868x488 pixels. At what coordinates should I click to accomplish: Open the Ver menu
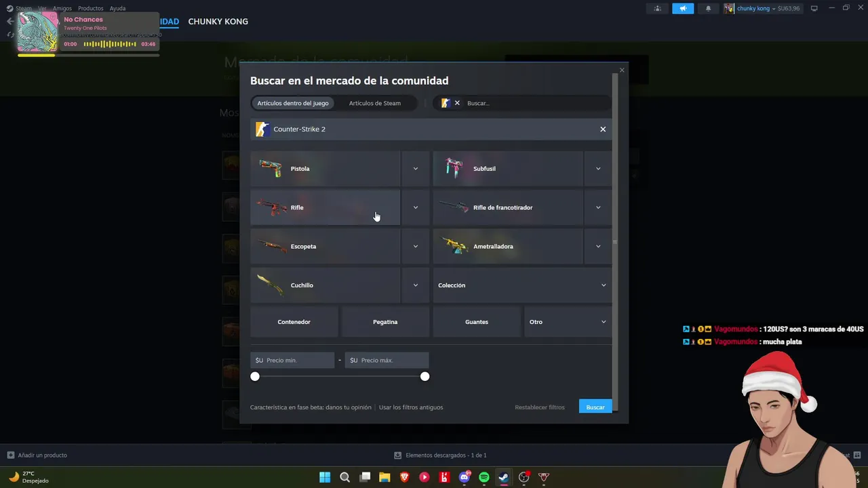tap(42, 8)
